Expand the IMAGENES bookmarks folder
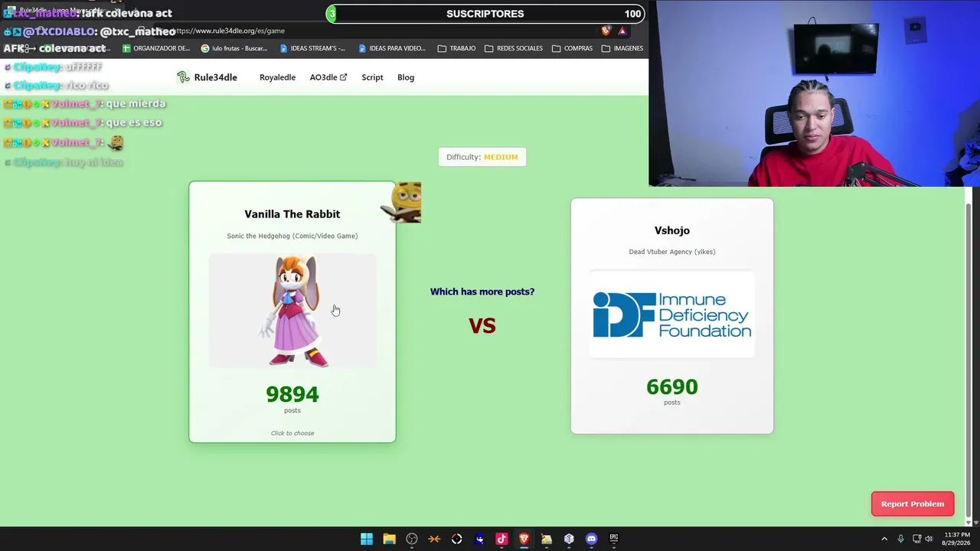This screenshot has height=551, width=980. 622,48
